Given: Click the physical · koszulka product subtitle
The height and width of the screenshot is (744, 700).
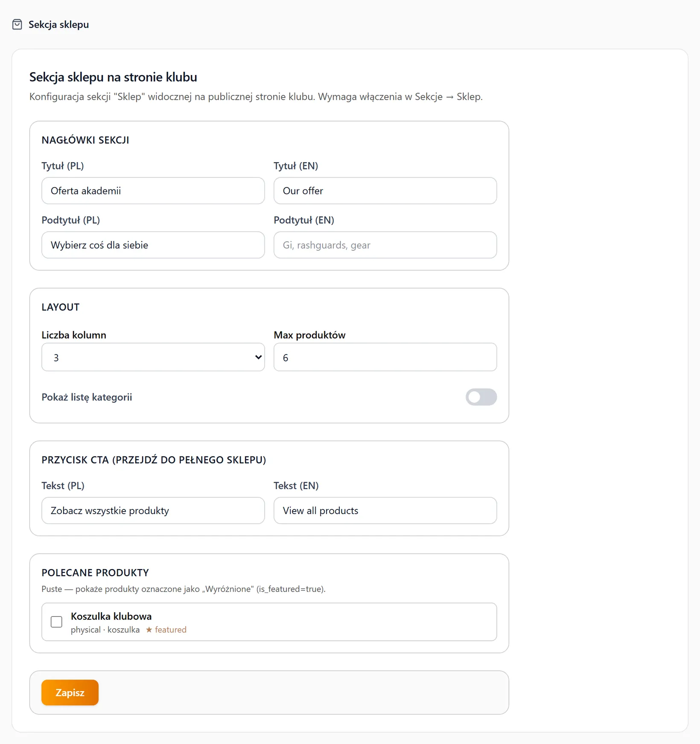Looking at the screenshot, I should click(x=105, y=630).
